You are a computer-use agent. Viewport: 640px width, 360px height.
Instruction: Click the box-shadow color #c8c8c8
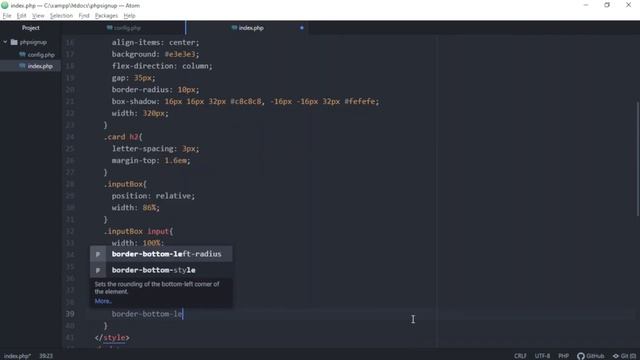(246, 101)
